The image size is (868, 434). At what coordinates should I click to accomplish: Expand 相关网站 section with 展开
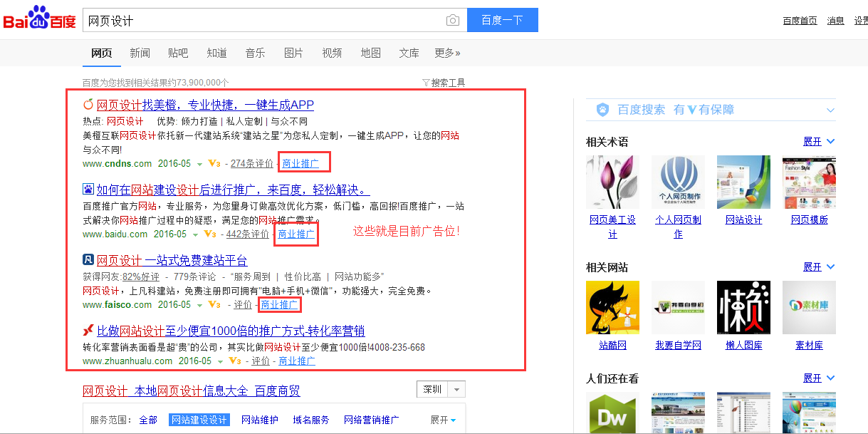point(819,267)
